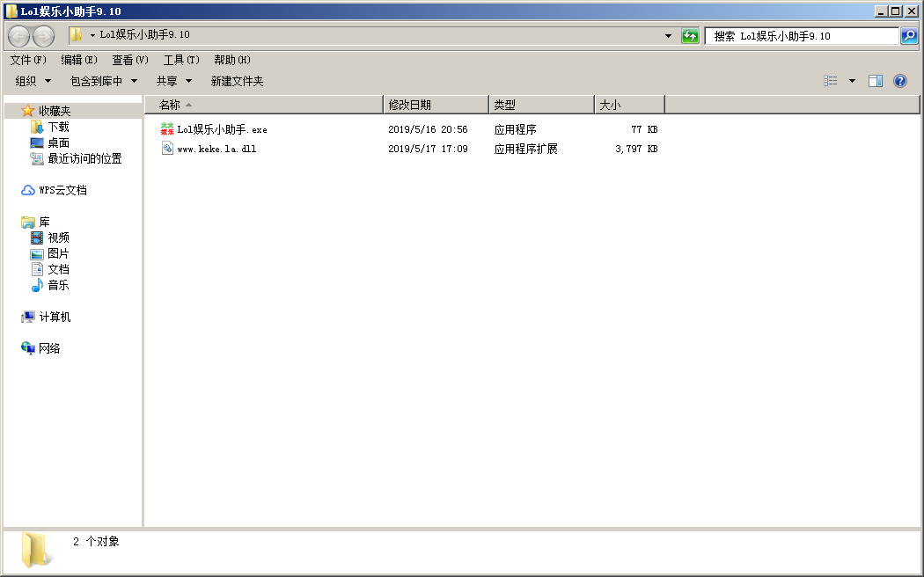Click the Favorites star icon
The width and height of the screenshot is (924, 577).
27,111
